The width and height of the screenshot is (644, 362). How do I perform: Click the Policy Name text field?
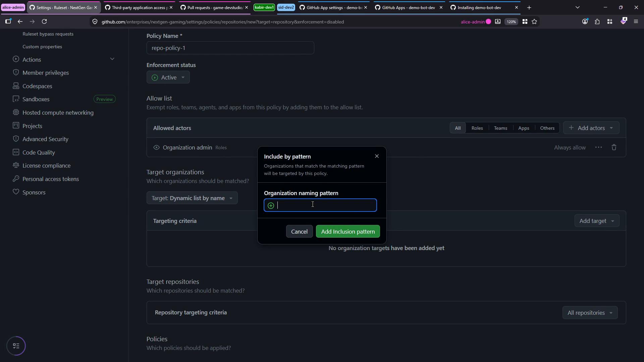(230, 48)
